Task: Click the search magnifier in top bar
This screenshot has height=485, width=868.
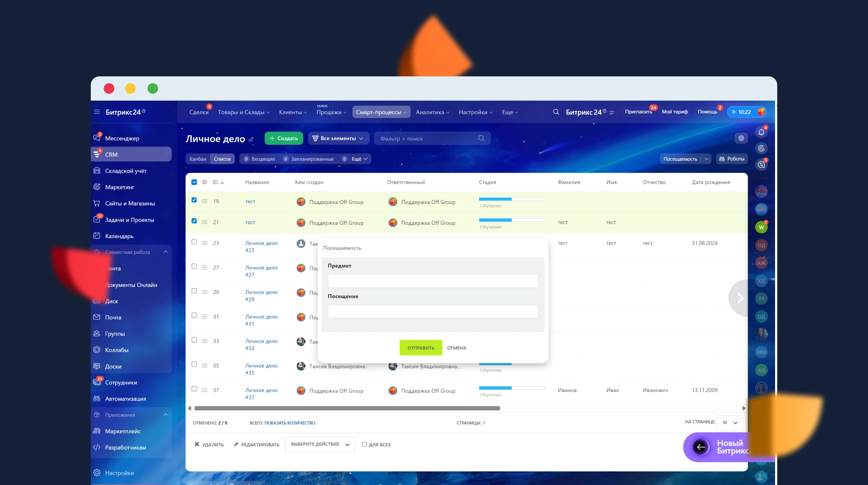Action: [556, 112]
